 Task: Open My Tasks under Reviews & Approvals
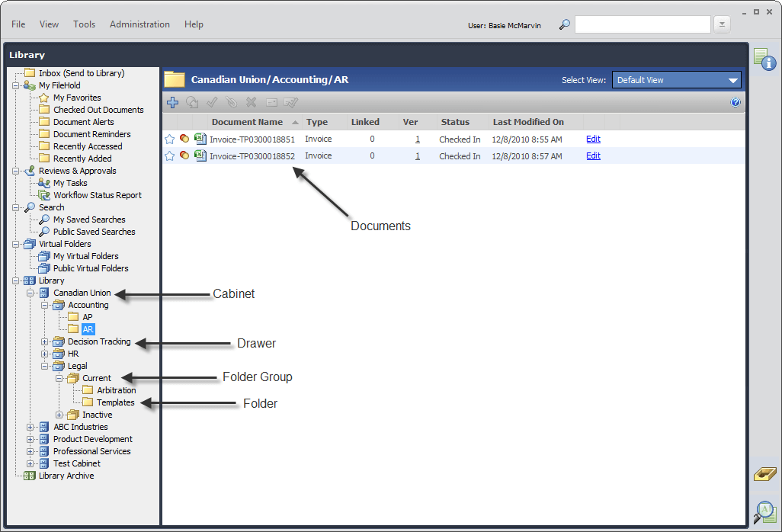click(70, 183)
